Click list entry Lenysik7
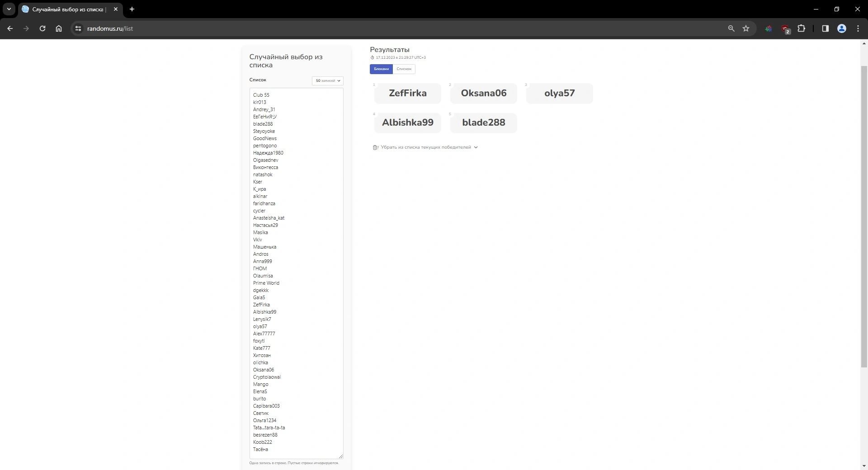The width and height of the screenshot is (868, 470). 262,319
